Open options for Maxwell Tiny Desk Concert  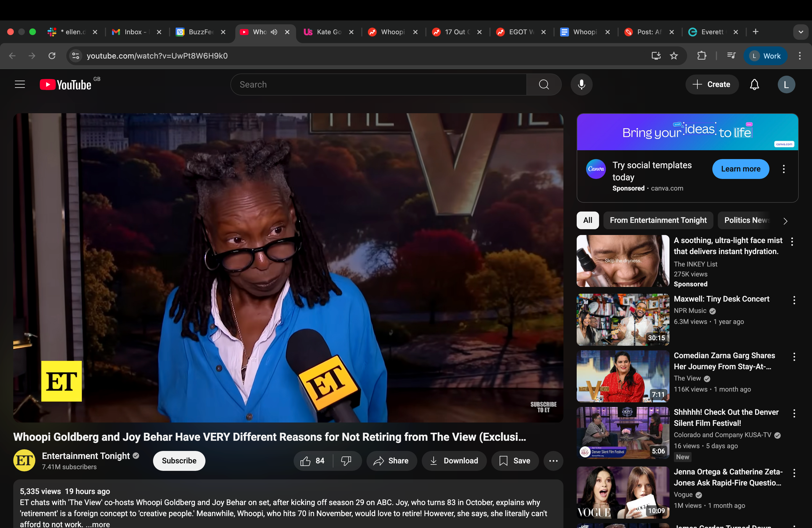(x=794, y=300)
